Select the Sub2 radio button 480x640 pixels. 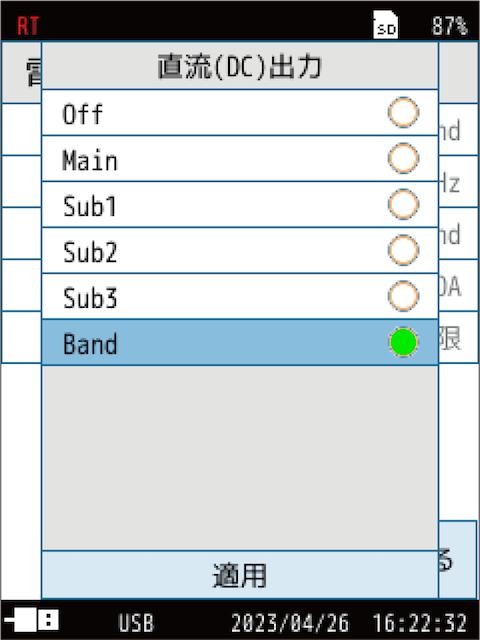(x=403, y=250)
